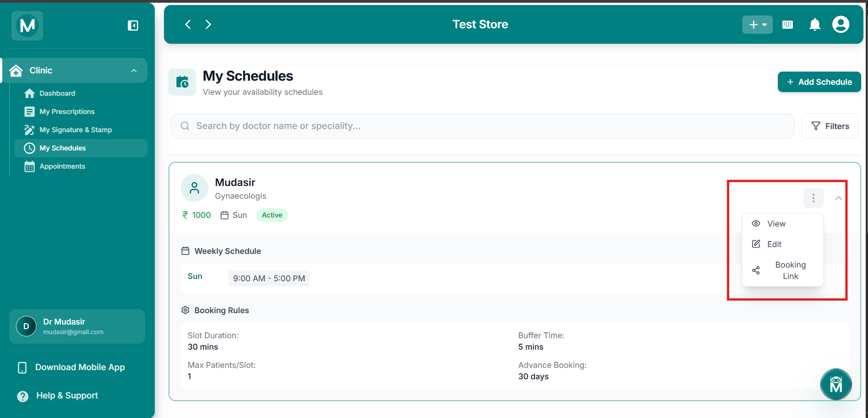Viewport: 868px width, 418px height.
Task: Open the user profile avatar
Action: 841,25
